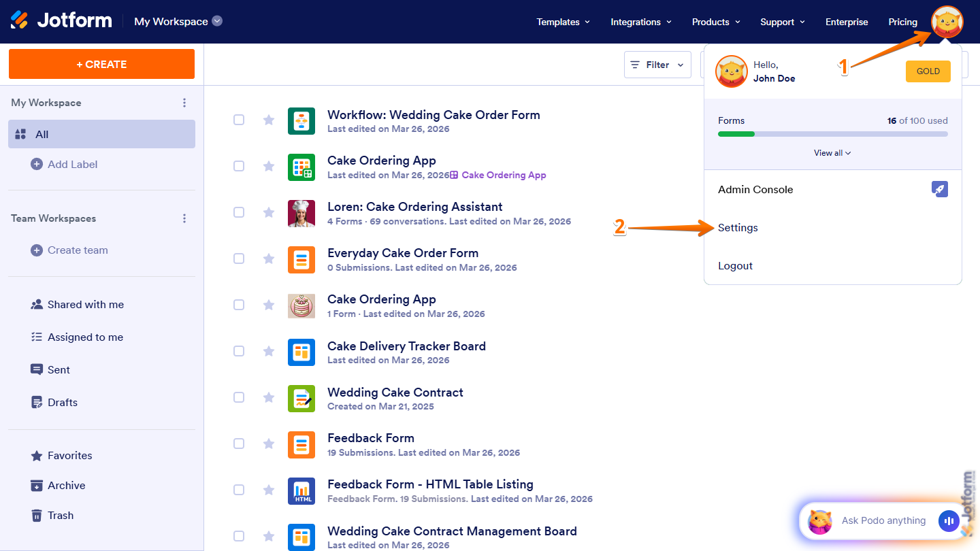Check Feedback Form - HTML Table Listing checkbox

tap(239, 490)
